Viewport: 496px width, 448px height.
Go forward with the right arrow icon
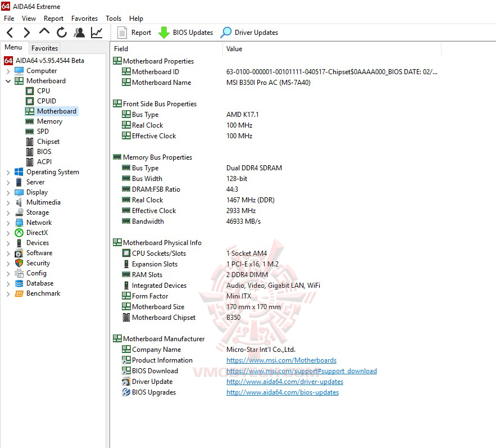pyautogui.click(x=27, y=32)
